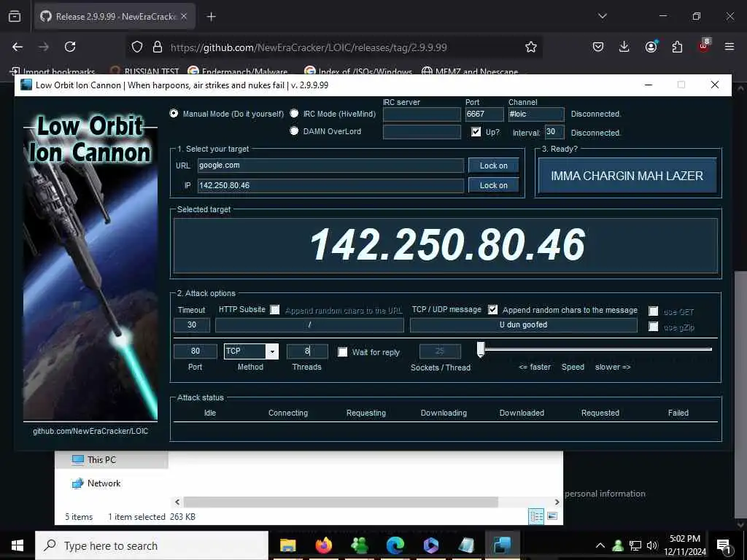
Task: Click the google.com URL input field
Action: pos(330,166)
